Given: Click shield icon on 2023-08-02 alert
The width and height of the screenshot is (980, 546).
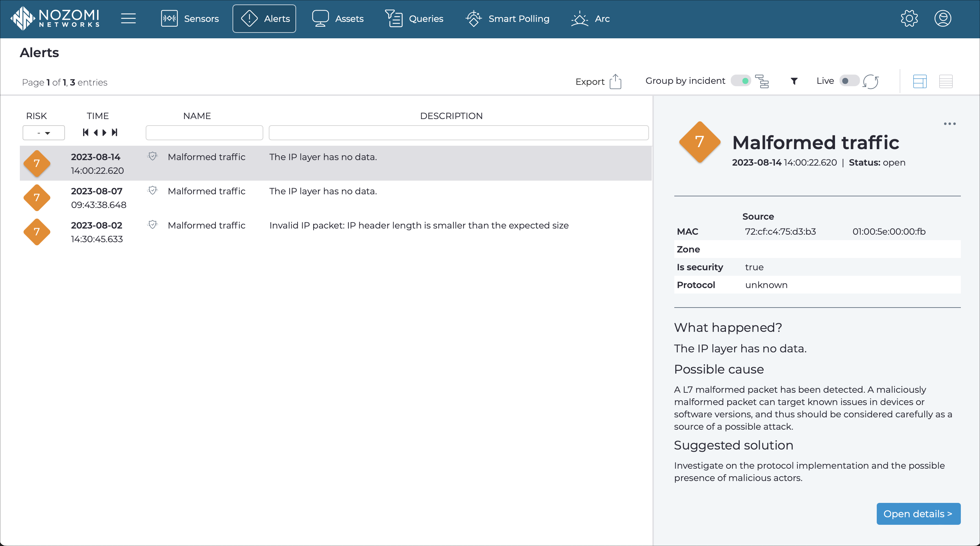Looking at the screenshot, I should (x=153, y=224).
